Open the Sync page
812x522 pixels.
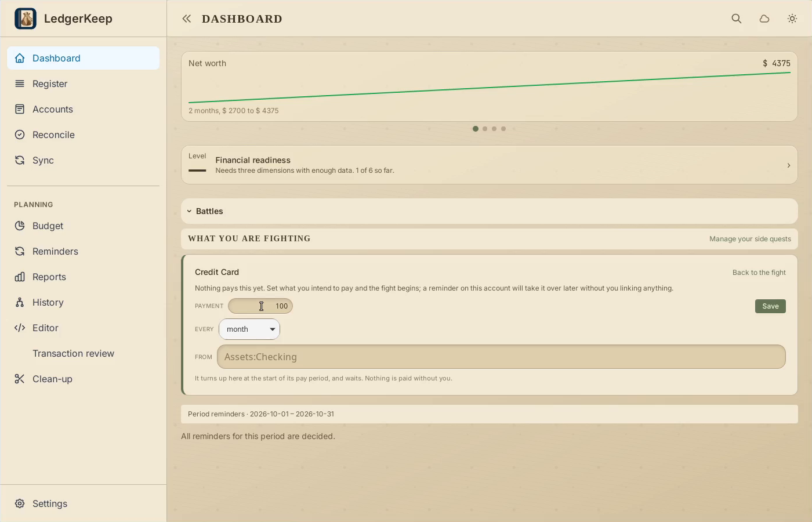(x=83, y=160)
